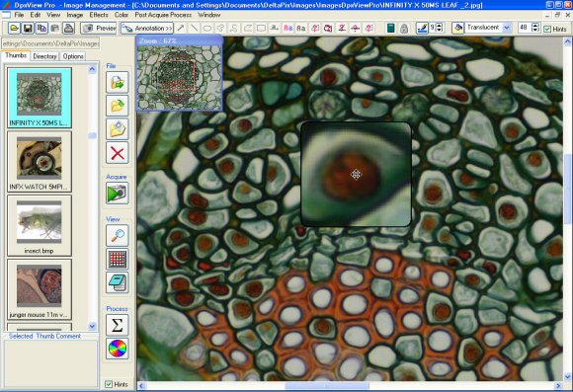Click the Copy toolbar icon
The height and width of the screenshot is (392, 573).
click(41, 28)
